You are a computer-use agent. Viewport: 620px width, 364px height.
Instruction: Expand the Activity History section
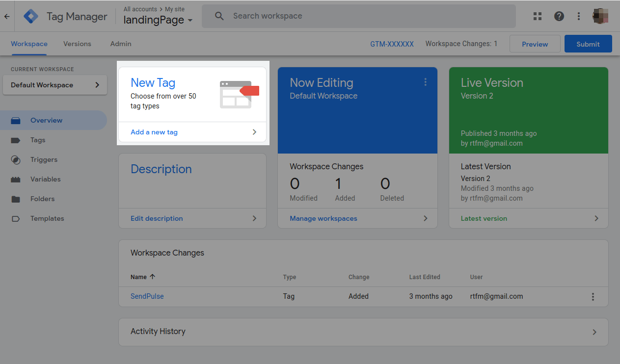pyautogui.click(x=363, y=332)
